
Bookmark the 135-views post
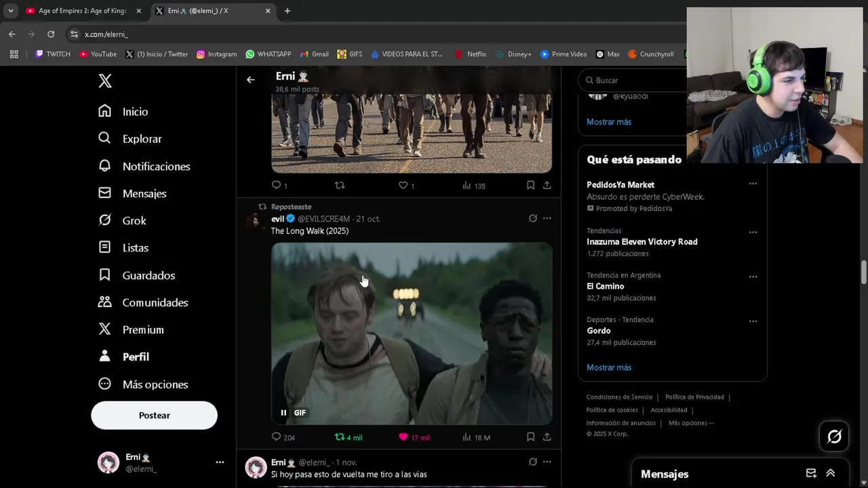tap(530, 185)
